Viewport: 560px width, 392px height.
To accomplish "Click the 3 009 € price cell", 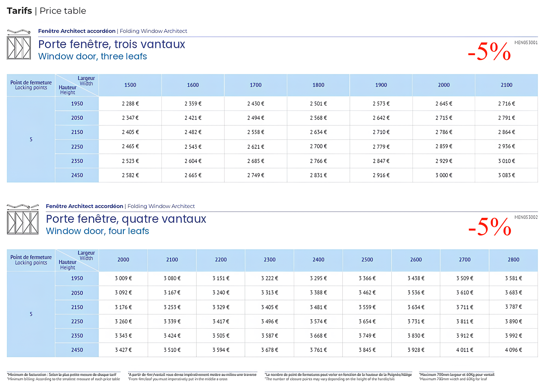I will [x=123, y=278].
